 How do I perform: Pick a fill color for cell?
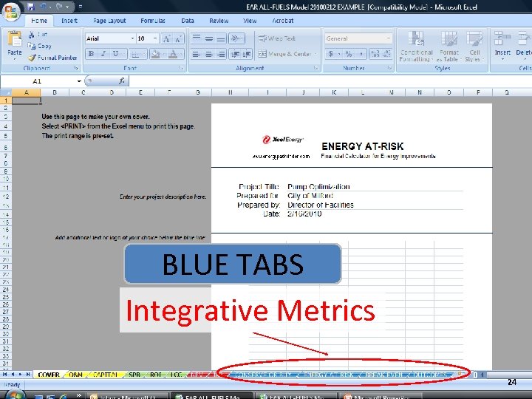pyautogui.click(x=155, y=54)
